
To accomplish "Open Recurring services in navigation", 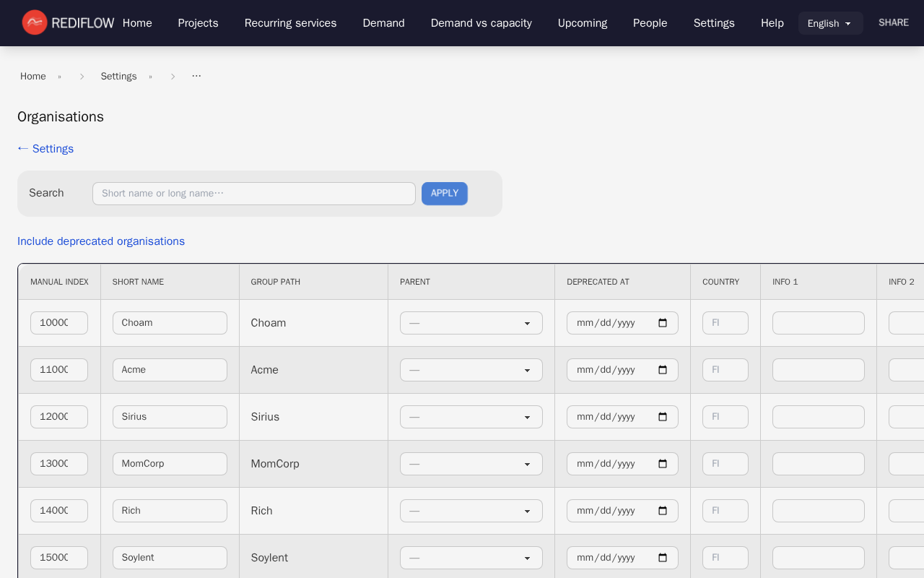I will tap(290, 23).
